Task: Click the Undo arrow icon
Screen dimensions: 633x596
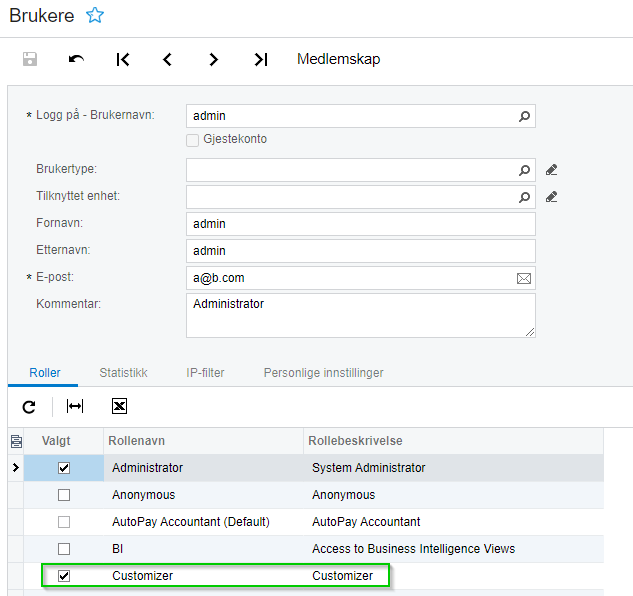Action: (76, 59)
